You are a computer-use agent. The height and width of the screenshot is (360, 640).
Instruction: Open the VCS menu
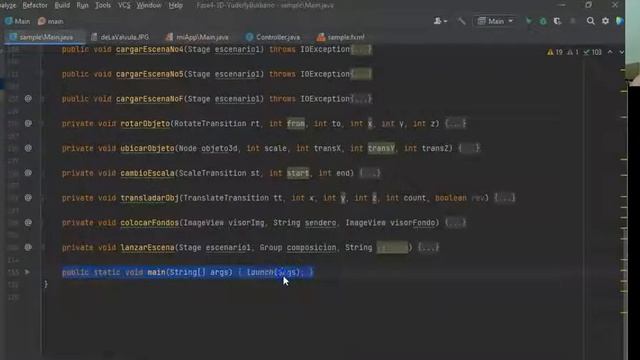point(124,5)
